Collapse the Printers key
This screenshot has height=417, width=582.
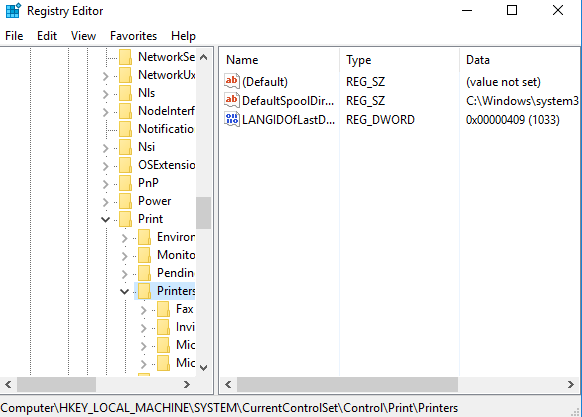125,291
